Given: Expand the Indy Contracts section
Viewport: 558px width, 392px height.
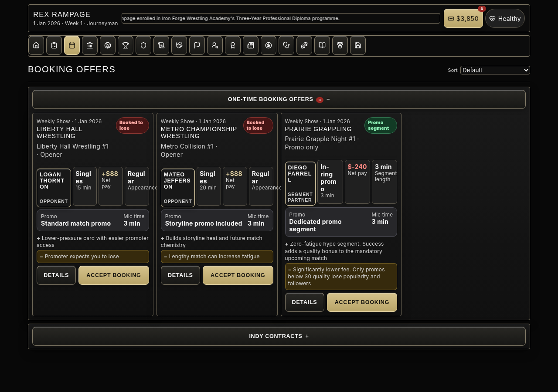Looking at the screenshot, I should coord(279,336).
